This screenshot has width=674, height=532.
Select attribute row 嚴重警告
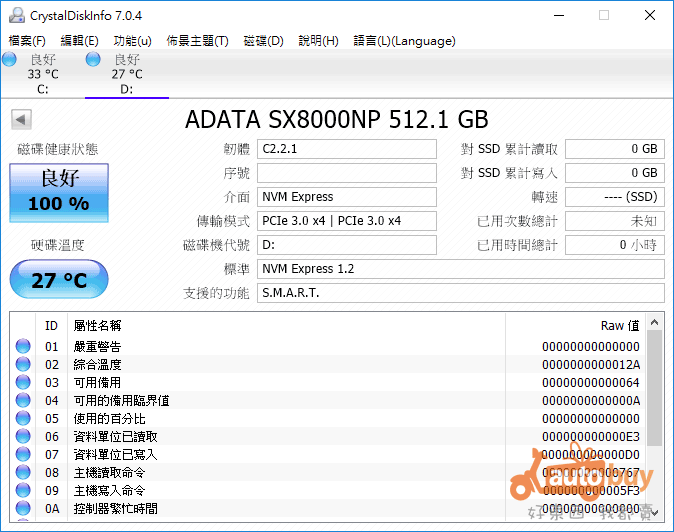pyautogui.click(x=328, y=346)
